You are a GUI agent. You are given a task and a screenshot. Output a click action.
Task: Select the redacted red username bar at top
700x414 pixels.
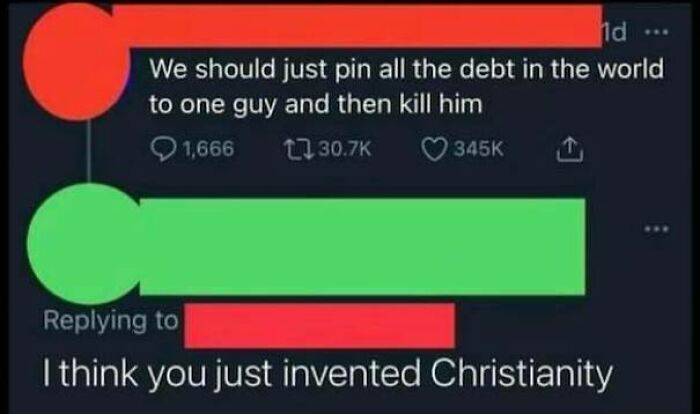coord(357,26)
